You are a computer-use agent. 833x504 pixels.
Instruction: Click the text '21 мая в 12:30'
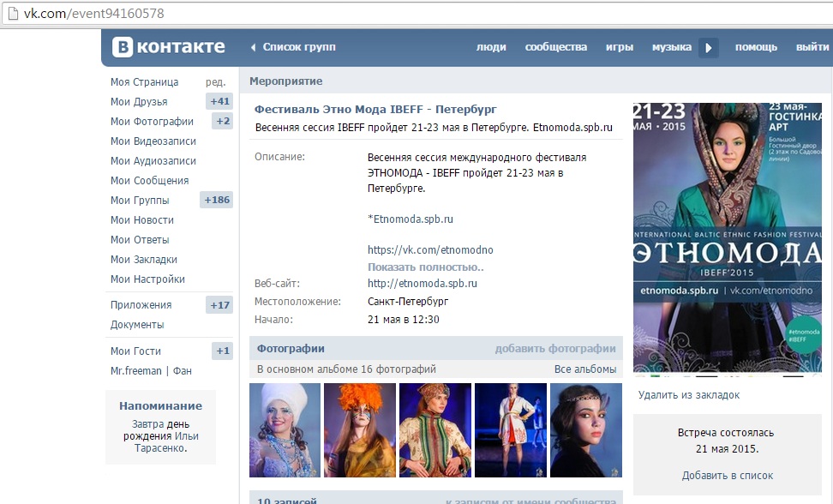[404, 319]
